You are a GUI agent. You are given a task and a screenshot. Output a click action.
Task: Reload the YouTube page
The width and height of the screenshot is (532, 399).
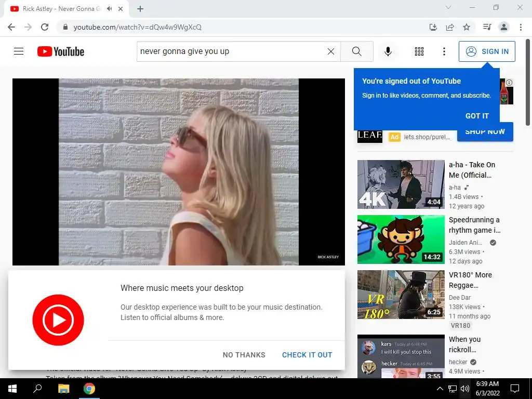point(45,27)
